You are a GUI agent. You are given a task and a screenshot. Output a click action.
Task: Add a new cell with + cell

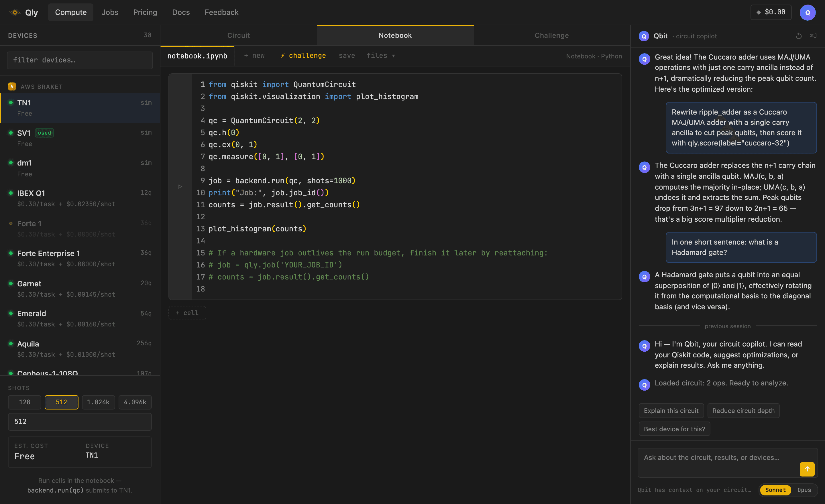tap(187, 313)
